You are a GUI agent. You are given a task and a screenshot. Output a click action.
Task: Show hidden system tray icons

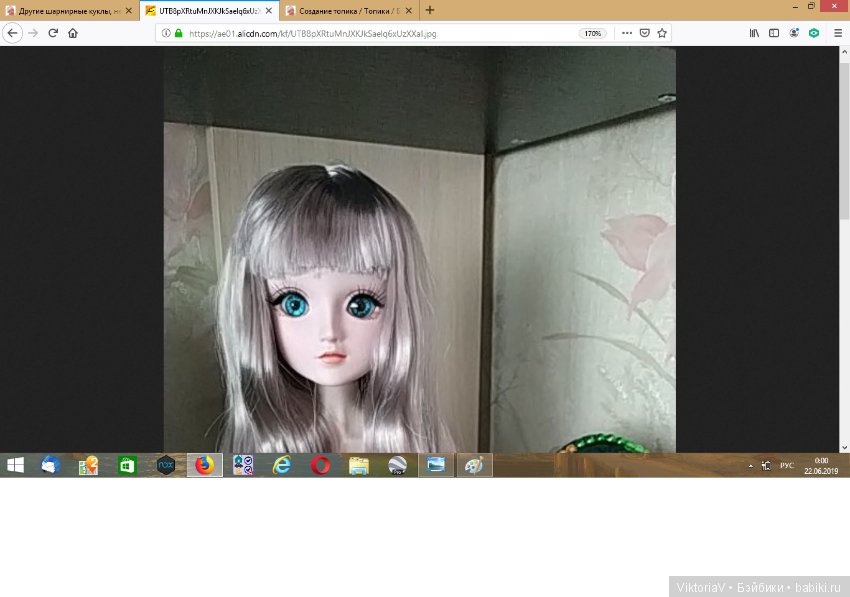750,466
